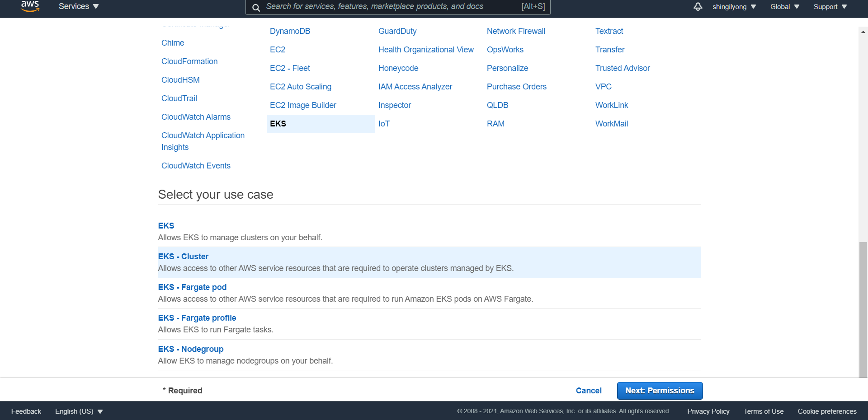Select CloudTrail service

coord(179,98)
